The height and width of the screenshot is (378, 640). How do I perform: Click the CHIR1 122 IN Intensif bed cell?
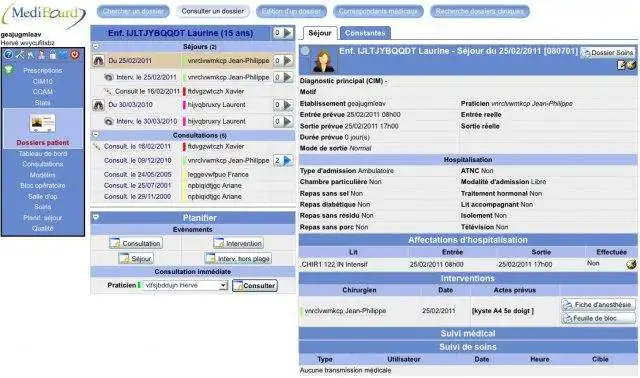click(x=334, y=265)
